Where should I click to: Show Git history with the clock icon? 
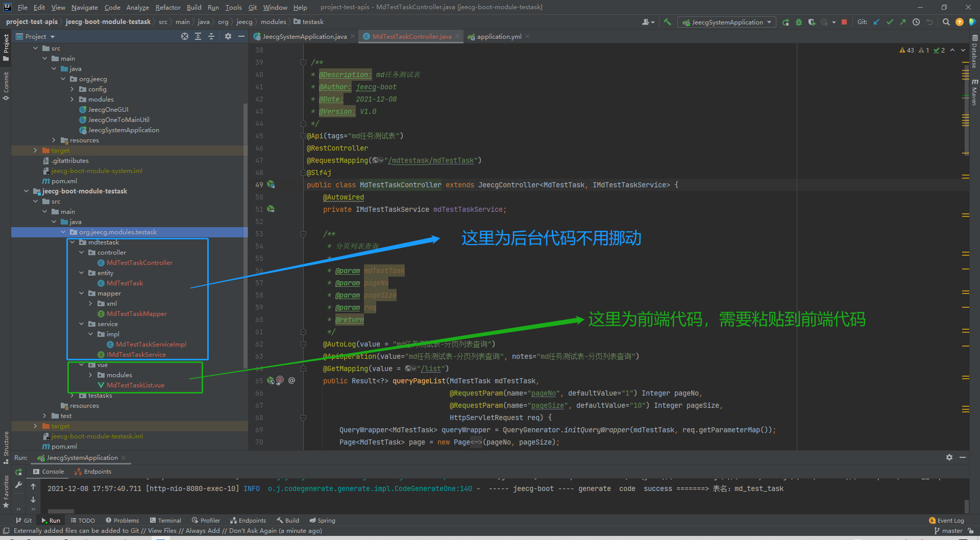coord(916,22)
